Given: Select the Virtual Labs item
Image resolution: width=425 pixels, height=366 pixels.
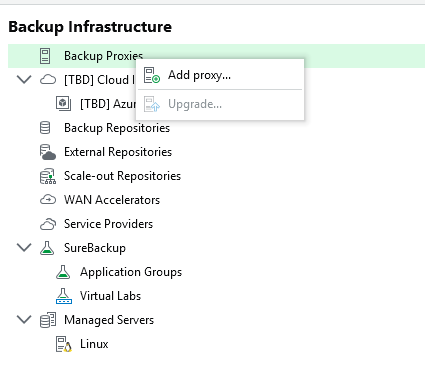Looking at the screenshot, I should (110, 296).
